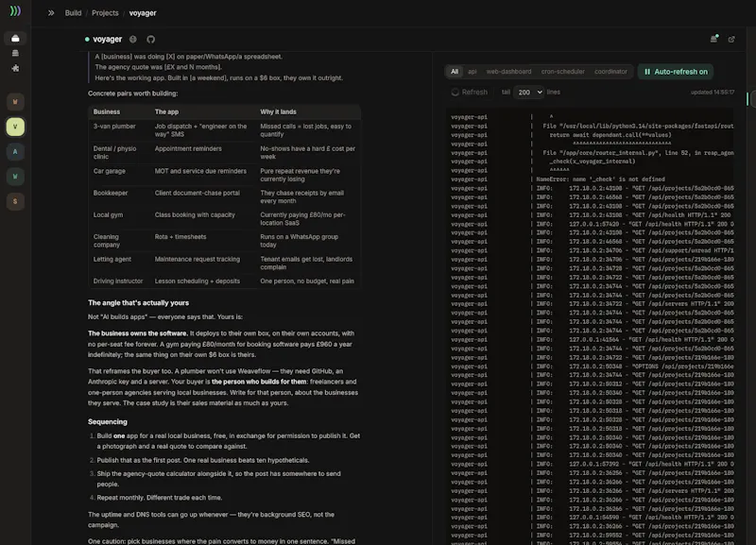The image size is (756, 545).
Task: Select the highlighted yellow 'V' project avatar
Action: point(15,127)
